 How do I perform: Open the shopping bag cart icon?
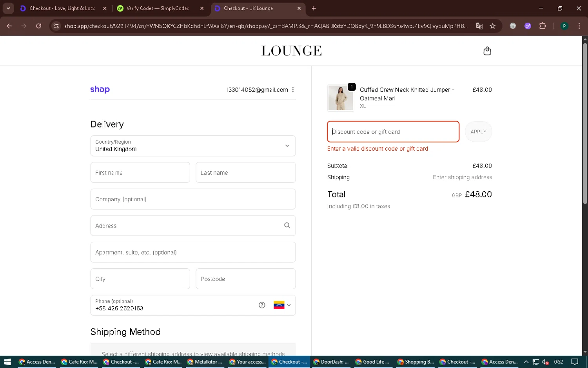[x=487, y=51]
